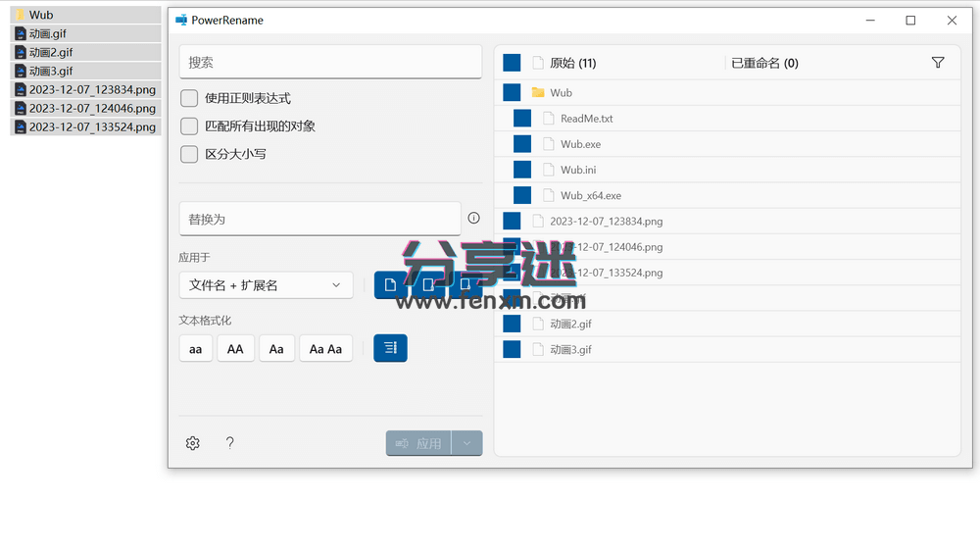
Task: Click the filter icon in the list header
Action: (938, 63)
